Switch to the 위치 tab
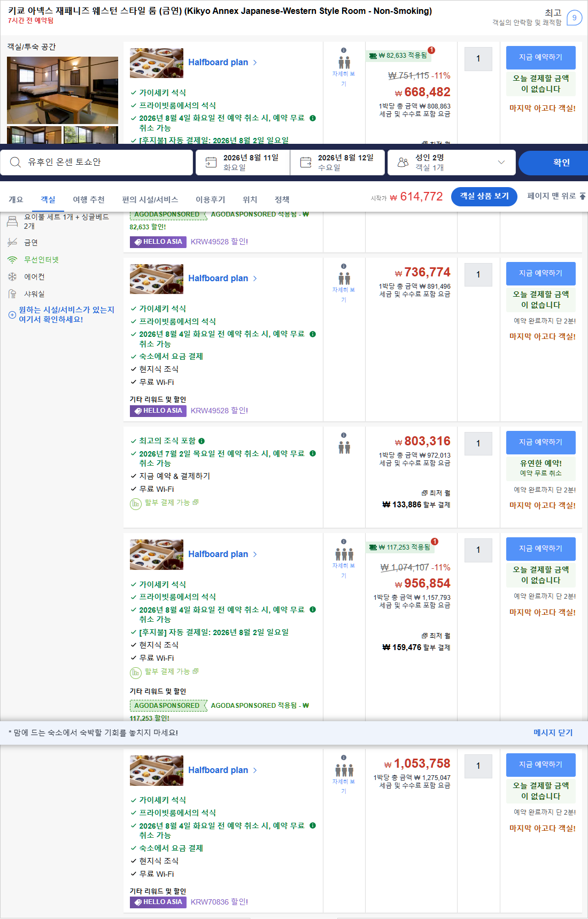The height and width of the screenshot is (919, 588). point(250,199)
